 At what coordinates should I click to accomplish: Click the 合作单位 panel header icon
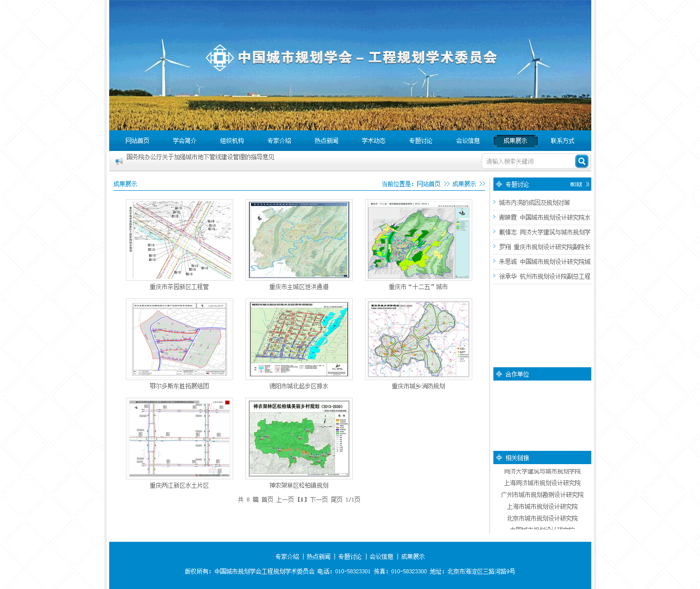point(499,374)
